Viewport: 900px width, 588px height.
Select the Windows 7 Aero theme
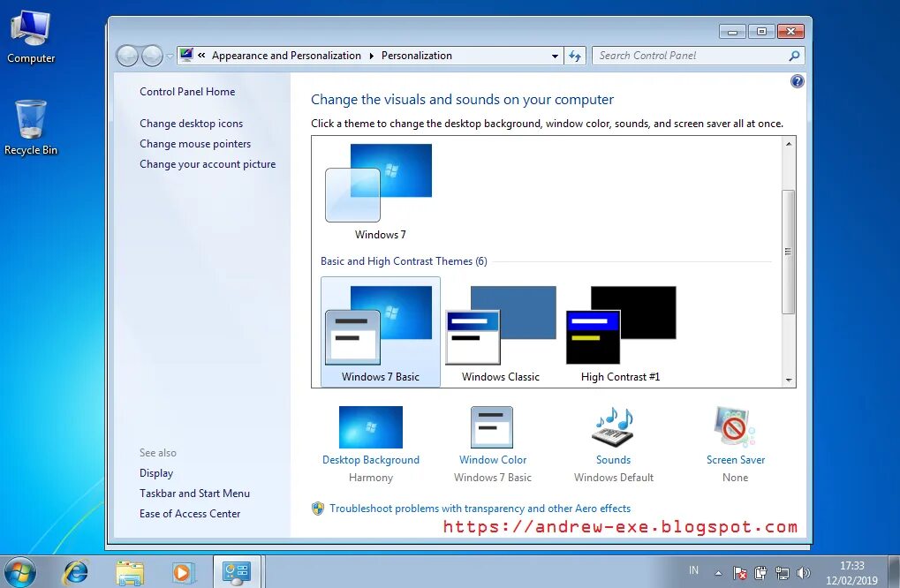pyautogui.click(x=380, y=191)
